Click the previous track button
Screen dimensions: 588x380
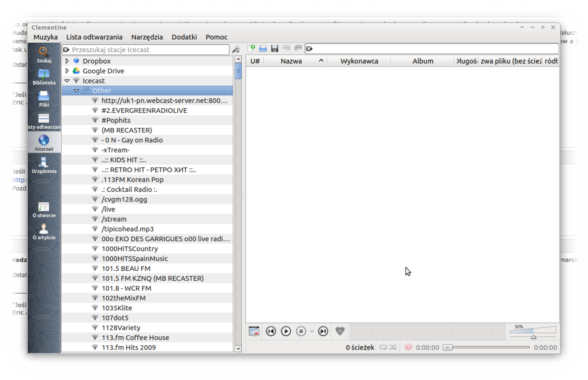coord(271,331)
